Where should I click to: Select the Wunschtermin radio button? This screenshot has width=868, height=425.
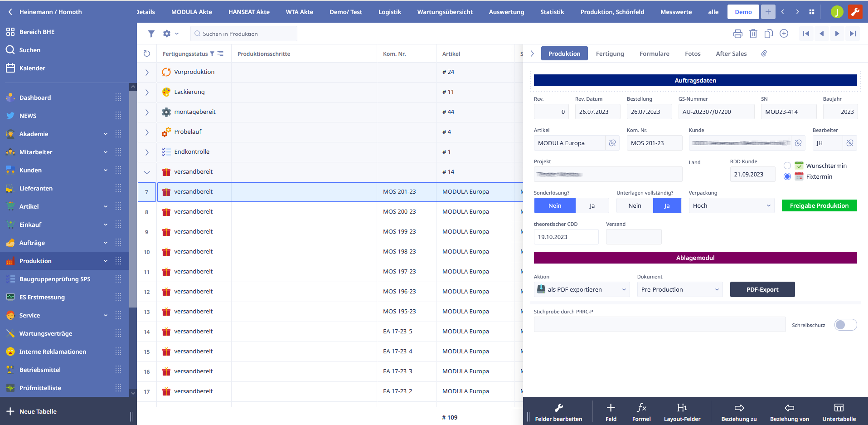[787, 166]
